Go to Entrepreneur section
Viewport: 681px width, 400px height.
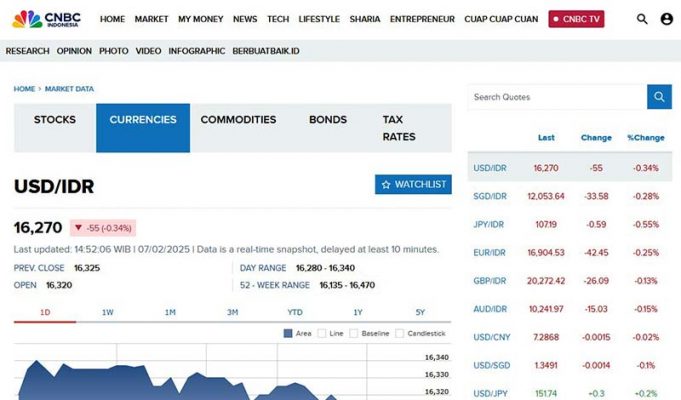[422, 19]
